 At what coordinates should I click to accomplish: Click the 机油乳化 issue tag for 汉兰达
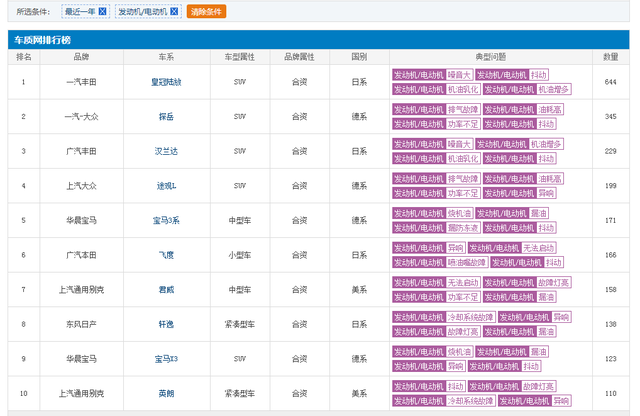[463, 158]
